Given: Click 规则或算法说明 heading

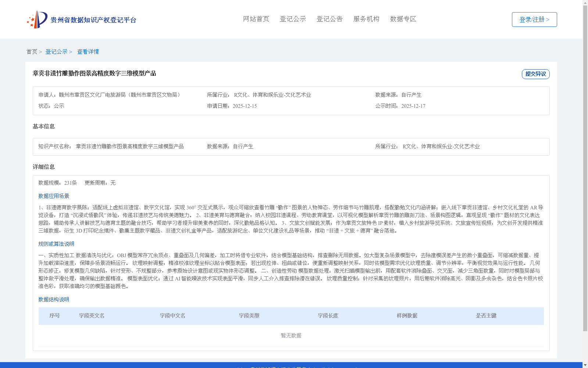Looking at the screenshot, I should point(56,244).
